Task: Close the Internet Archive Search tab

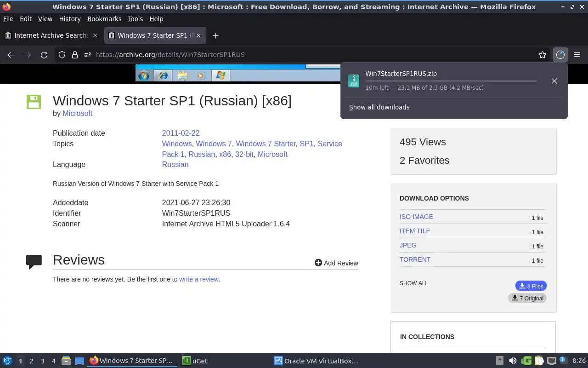Action: click(95, 35)
